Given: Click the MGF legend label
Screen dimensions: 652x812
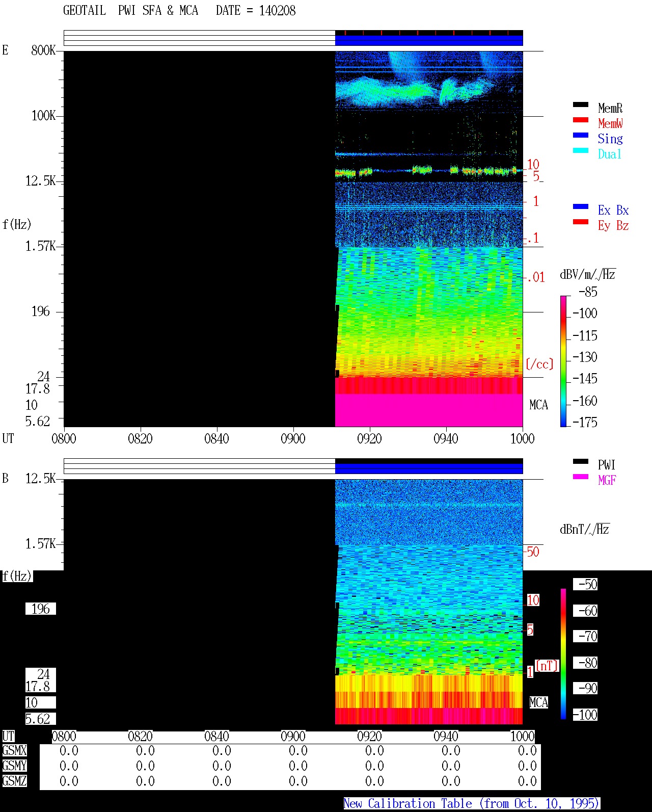Looking at the screenshot, I should (x=607, y=480).
